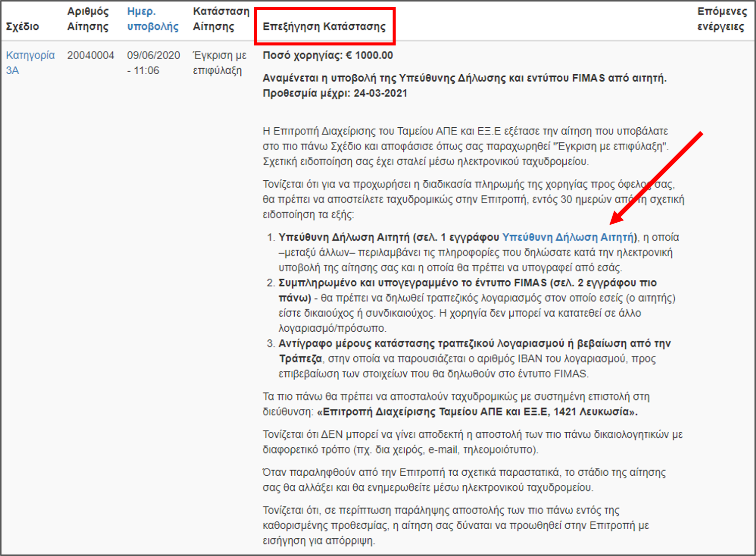Click the Κατάσταση Αίτησης column header
The width and height of the screenshot is (756, 556).
pos(221,19)
